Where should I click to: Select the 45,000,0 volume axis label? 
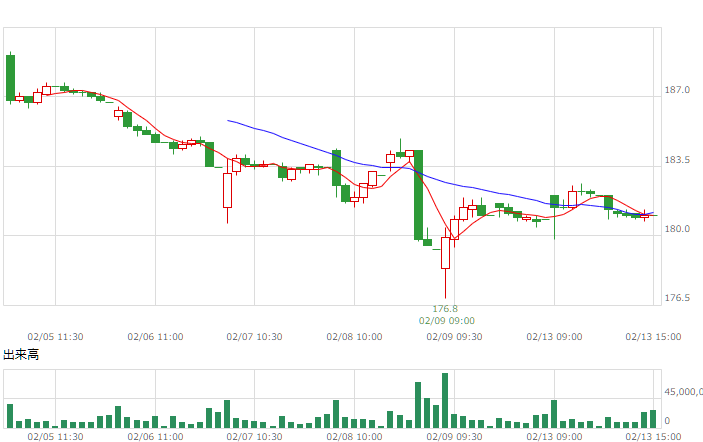coord(683,392)
